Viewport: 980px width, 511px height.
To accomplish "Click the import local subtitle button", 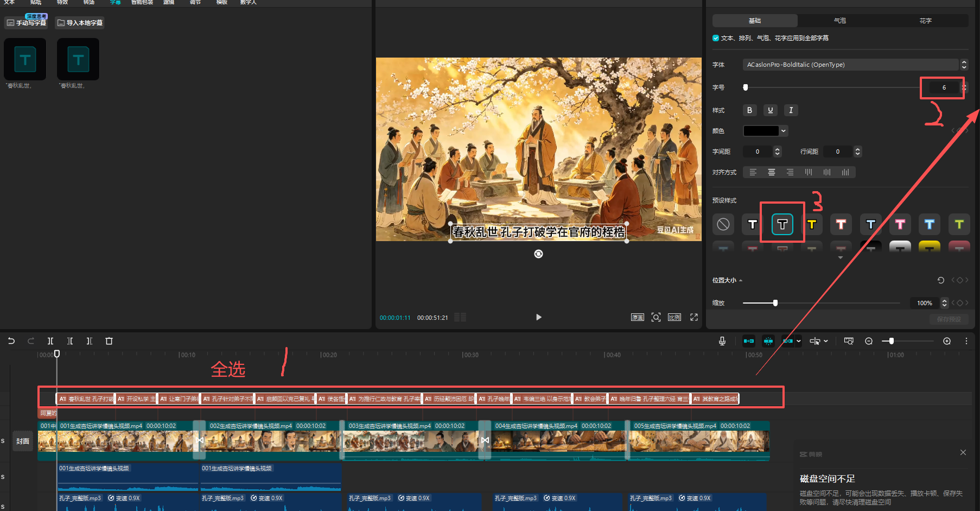I will coord(80,23).
